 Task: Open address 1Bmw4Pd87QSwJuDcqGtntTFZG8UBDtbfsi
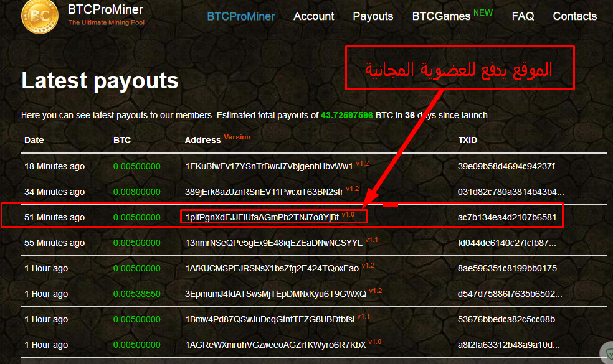(270, 319)
